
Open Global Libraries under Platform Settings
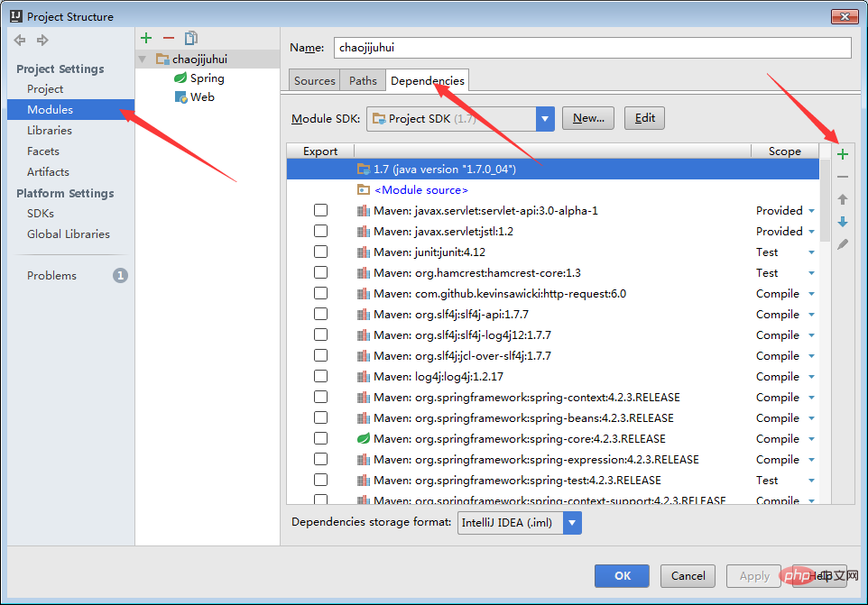point(68,234)
